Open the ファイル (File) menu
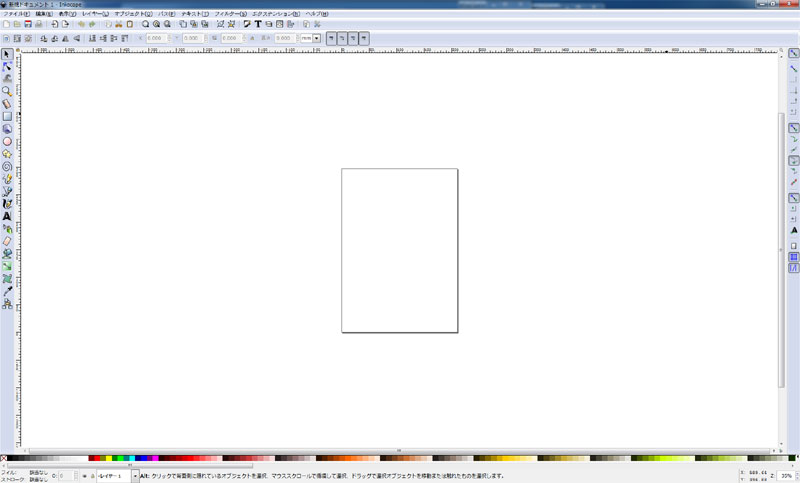Image resolution: width=800 pixels, height=483 pixels. tap(16, 13)
